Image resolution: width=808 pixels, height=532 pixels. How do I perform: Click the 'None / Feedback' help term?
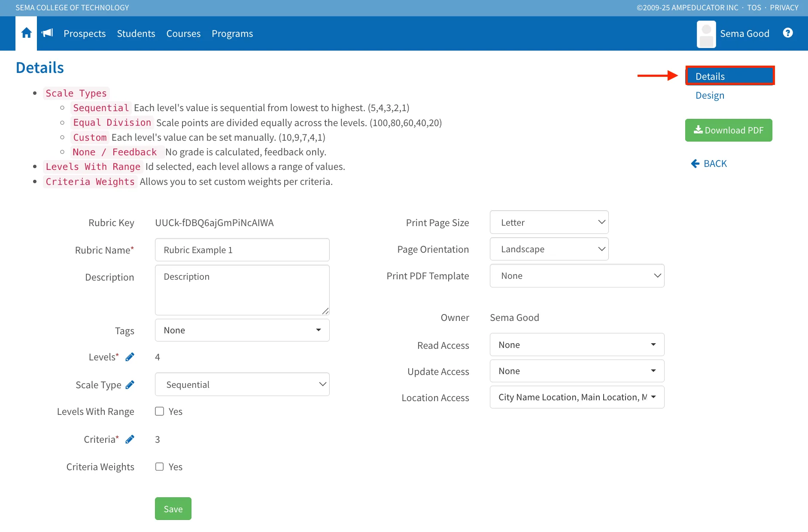(x=115, y=152)
